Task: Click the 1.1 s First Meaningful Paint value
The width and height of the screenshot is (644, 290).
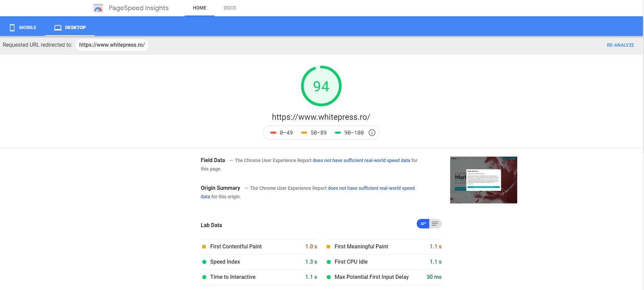Action: [436, 247]
